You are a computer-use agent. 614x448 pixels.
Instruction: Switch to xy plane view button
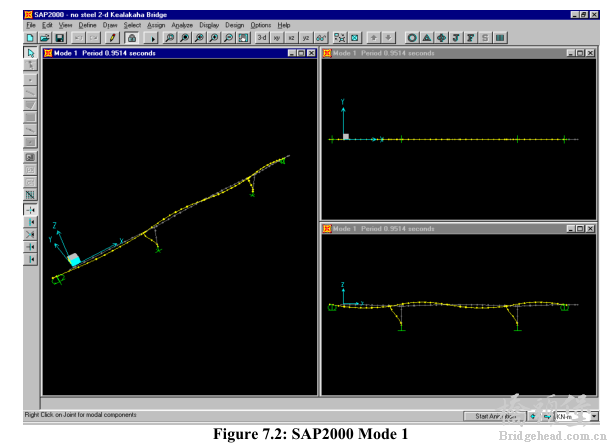[x=277, y=38]
